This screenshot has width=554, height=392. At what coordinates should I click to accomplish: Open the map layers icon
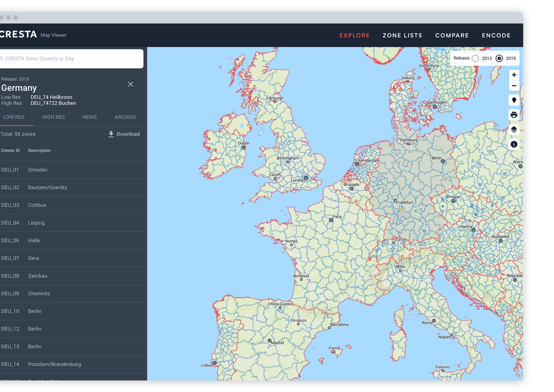click(514, 130)
